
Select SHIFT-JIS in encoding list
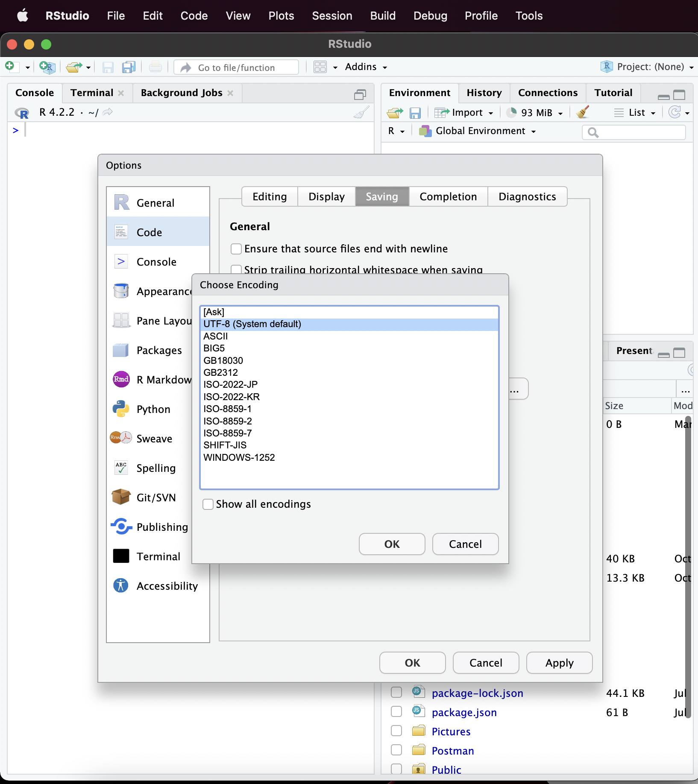(349, 445)
